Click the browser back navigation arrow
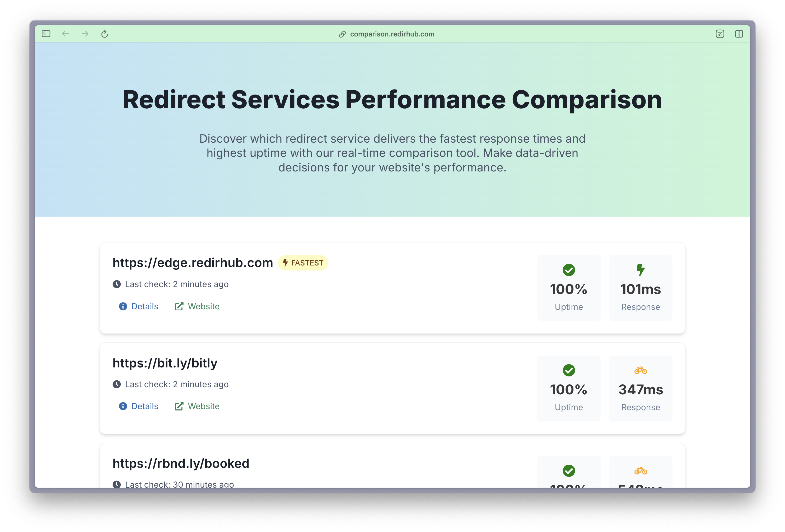 [x=66, y=34]
